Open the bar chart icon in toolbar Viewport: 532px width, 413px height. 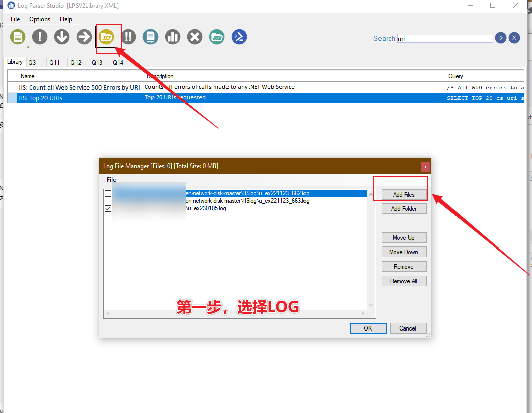click(173, 37)
